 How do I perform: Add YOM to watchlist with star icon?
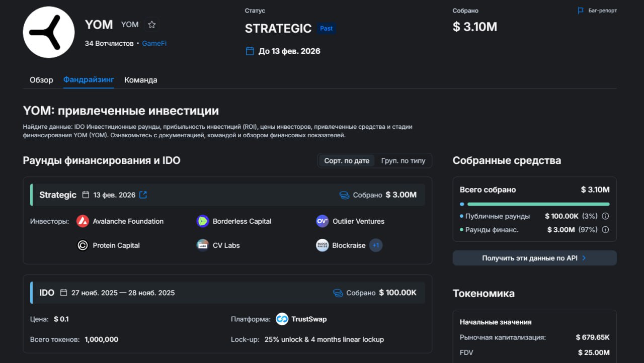click(x=152, y=25)
